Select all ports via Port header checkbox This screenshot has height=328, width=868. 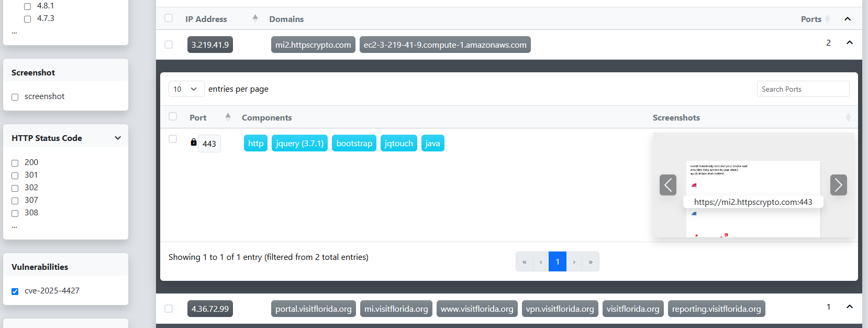click(x=173, y=116)
